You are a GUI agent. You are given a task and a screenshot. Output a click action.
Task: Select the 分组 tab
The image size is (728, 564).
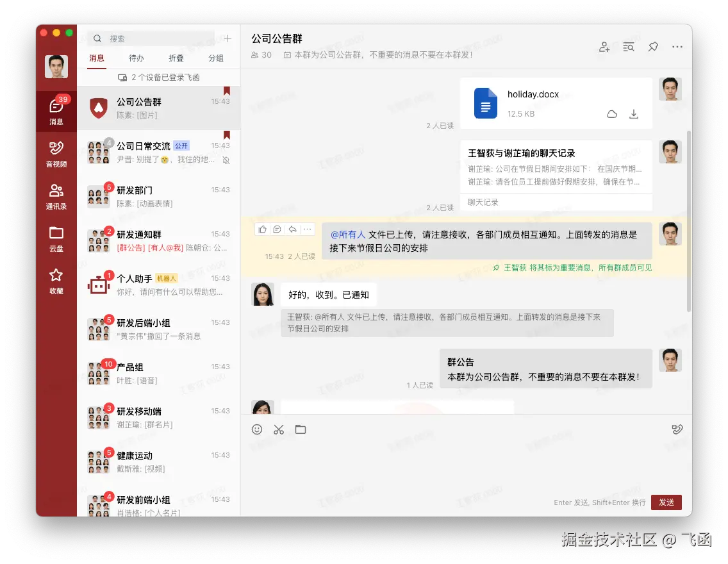click(216, 58)
